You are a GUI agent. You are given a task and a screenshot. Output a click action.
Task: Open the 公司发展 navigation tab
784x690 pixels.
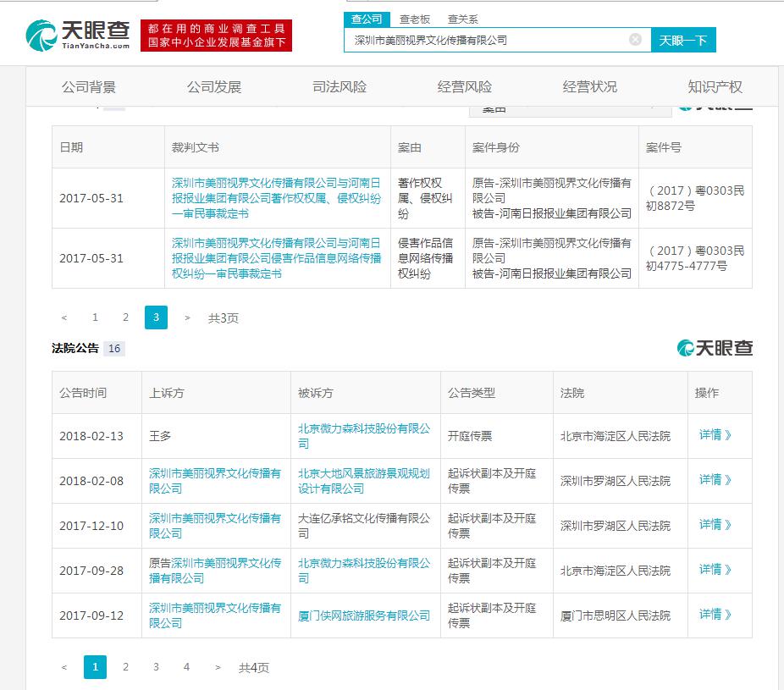[214, 87]
